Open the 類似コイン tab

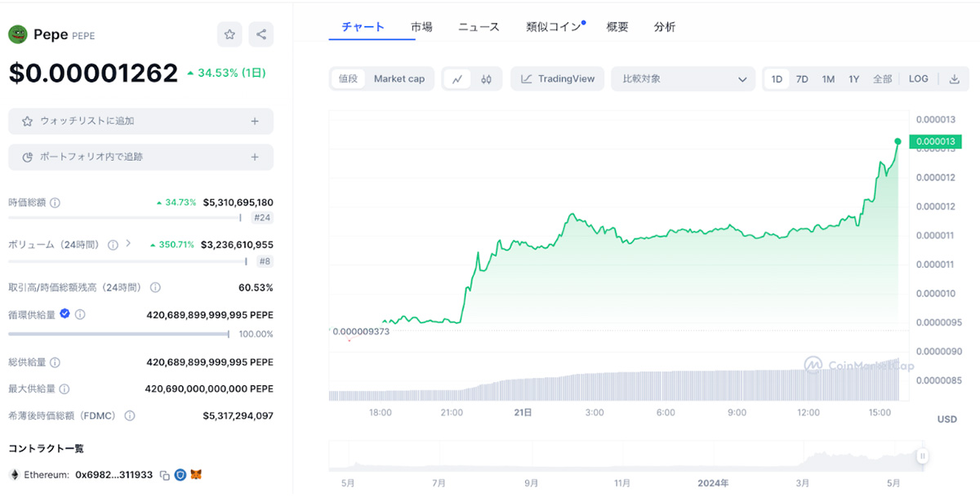coord(554,27)
